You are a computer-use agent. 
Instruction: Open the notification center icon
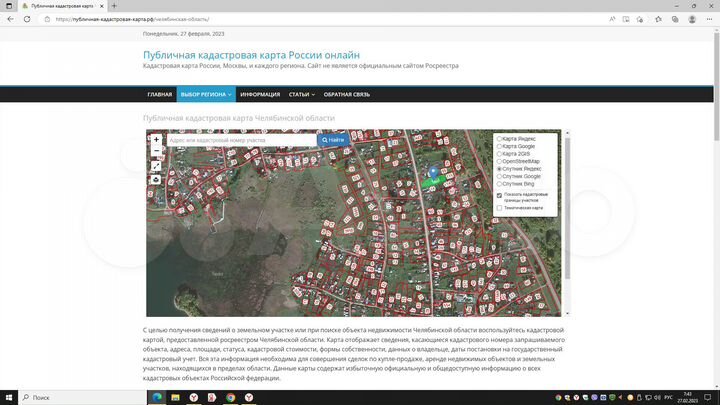[708, 397]
